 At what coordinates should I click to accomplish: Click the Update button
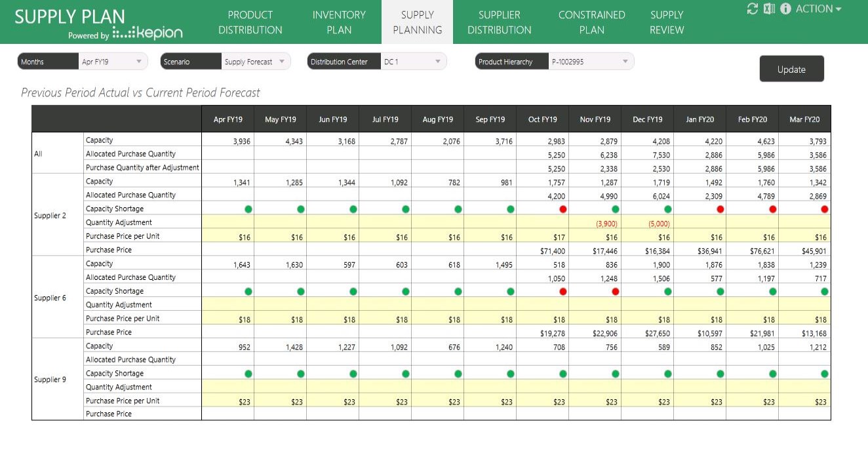pyautogui.click(x=791, y=69)
